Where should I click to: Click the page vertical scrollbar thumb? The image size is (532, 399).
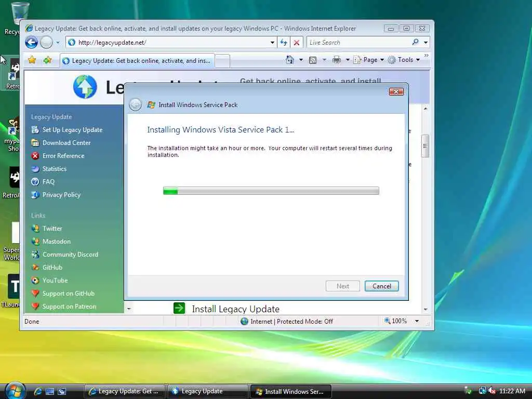[x=425, y=146]
